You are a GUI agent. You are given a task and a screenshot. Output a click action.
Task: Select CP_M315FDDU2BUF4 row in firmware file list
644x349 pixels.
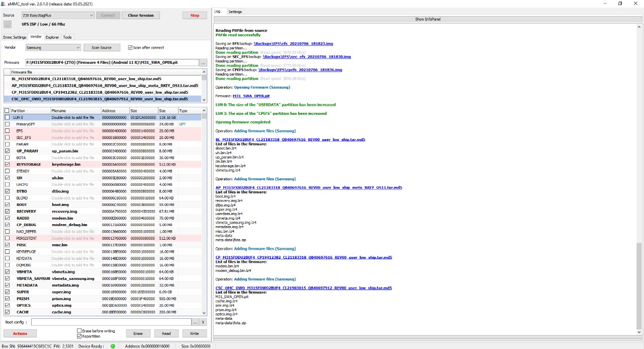click(x=103, y=93)
